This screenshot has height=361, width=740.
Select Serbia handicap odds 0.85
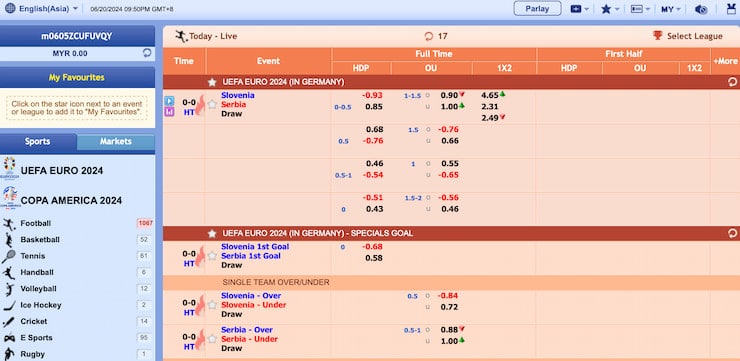pyautogui.click(x=374, y=107)
